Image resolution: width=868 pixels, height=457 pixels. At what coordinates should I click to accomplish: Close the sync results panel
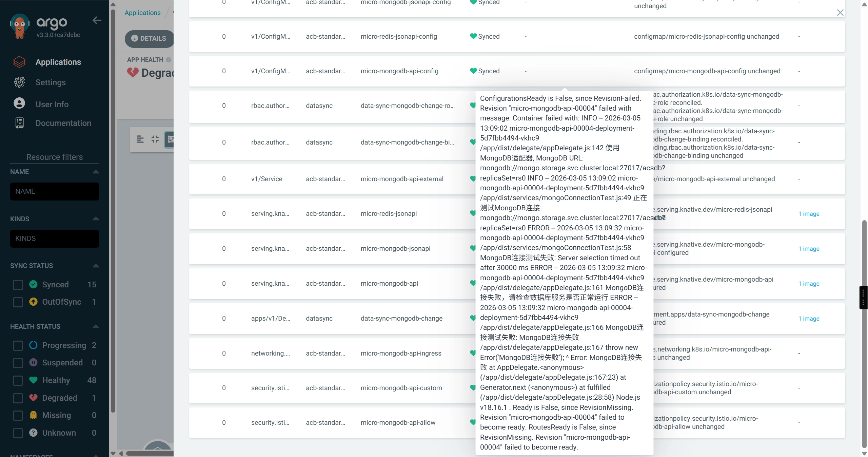840,13
